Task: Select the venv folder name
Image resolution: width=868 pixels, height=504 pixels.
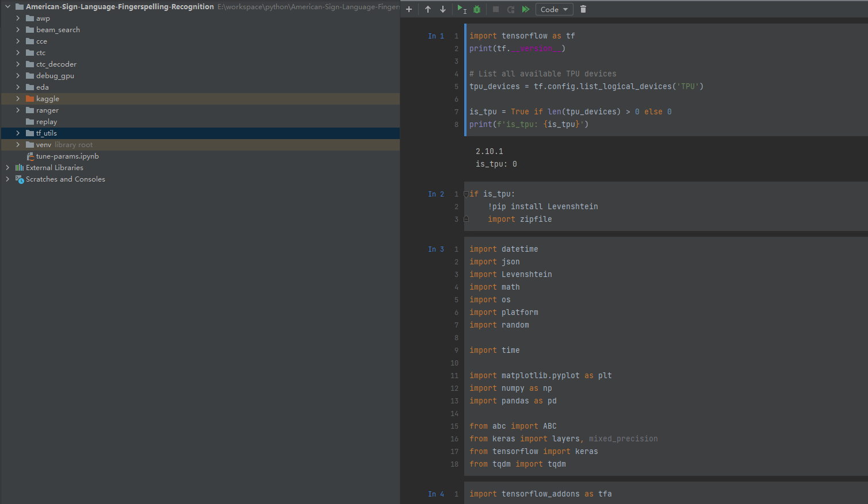Action: (x=44, y=145)
